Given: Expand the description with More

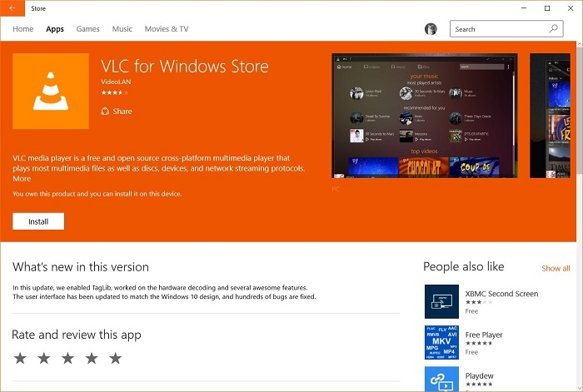Looking at the screenshot, I should click(x=22, y=179).
